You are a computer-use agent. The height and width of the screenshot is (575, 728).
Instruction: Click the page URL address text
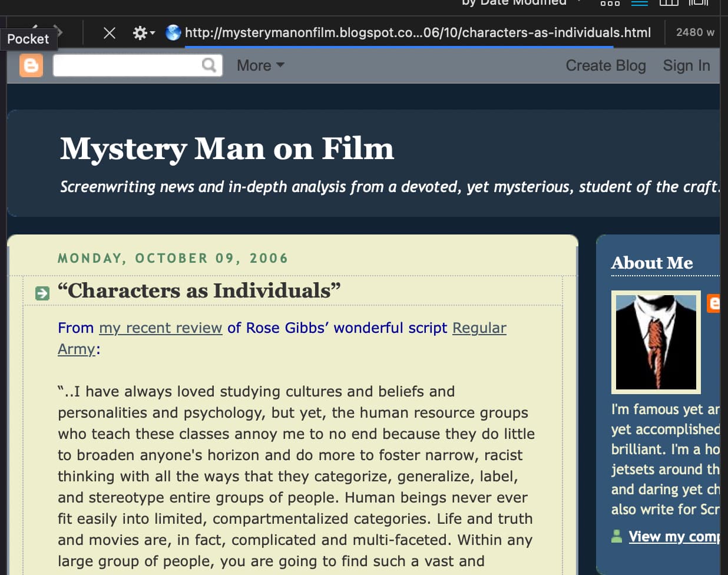point(418,32)
